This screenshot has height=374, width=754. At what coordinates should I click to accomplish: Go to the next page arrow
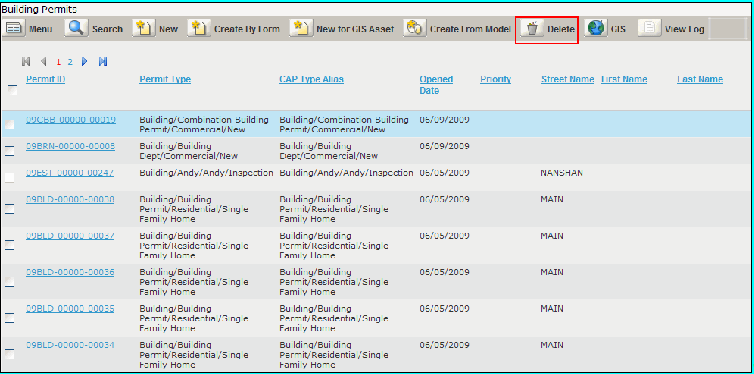(85, 62)
